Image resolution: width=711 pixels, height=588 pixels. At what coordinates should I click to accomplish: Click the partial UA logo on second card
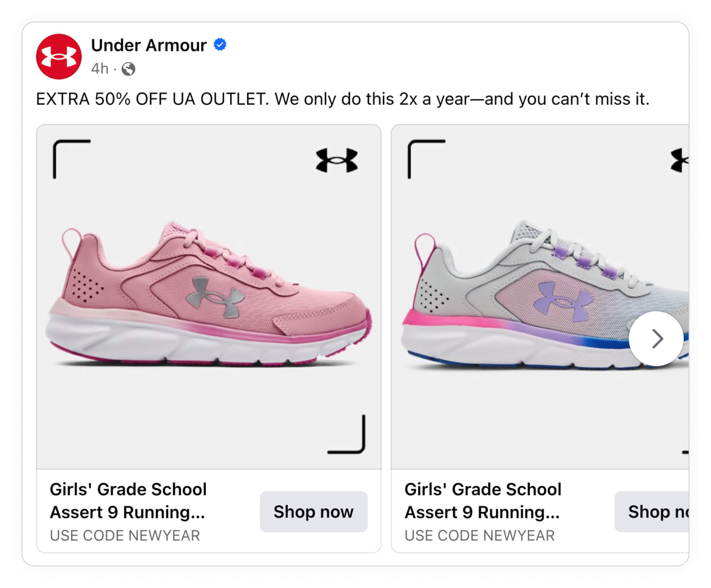coord(679,160)
